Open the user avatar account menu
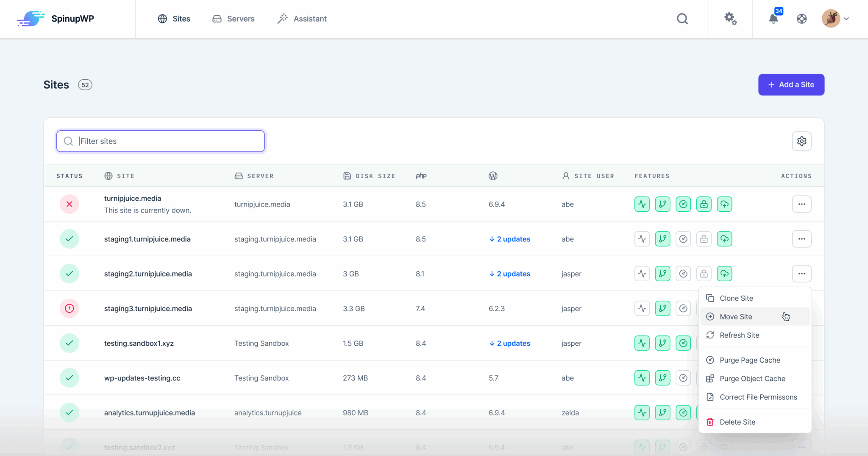 point(835,19)
